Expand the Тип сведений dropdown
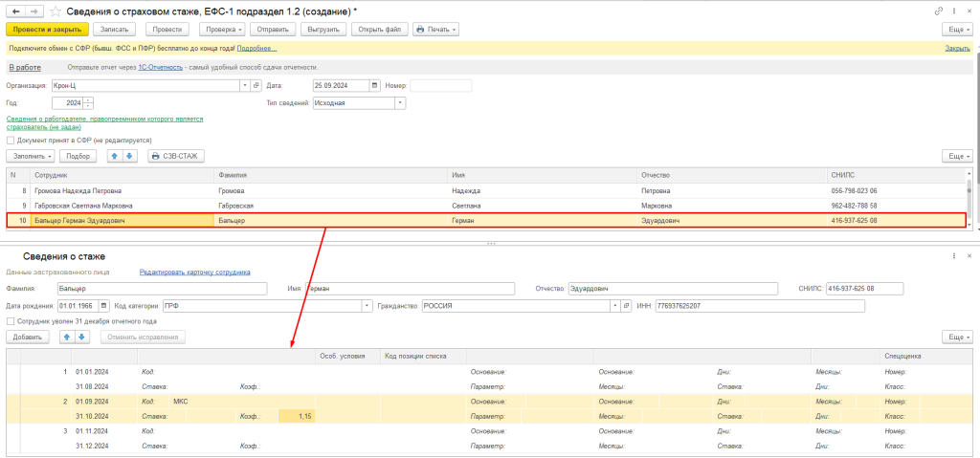Screen dimensions: 980x458 pyautogui.click(x=400, y=103)
